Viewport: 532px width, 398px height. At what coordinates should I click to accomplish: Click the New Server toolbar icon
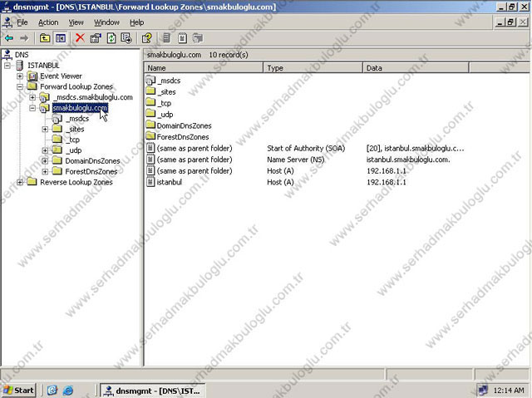click(166, 38)
